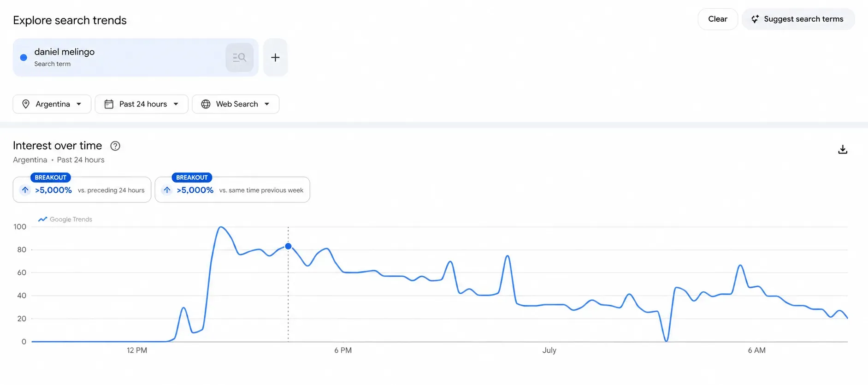Click the blue dot beside daniel melingo
The height and width of the screenshot is (385, 868).
point(24,58)
